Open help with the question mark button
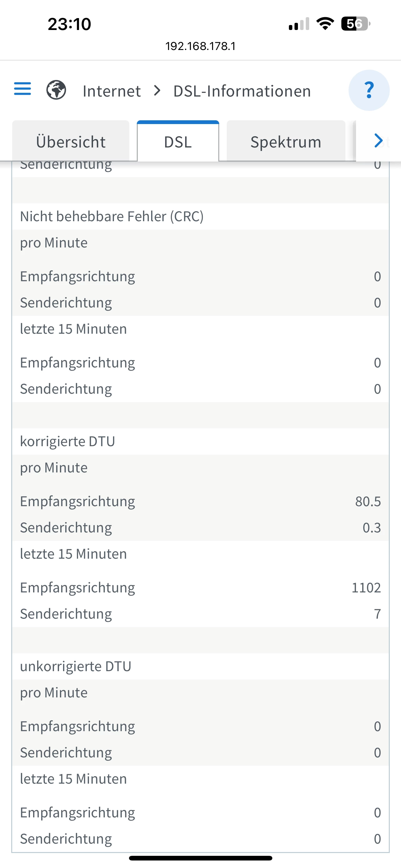Viewport: 401px width, 868px height. click(x=369, y=90)
